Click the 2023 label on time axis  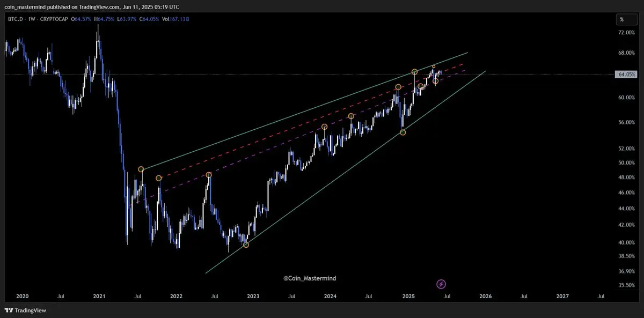pos(253,296)
